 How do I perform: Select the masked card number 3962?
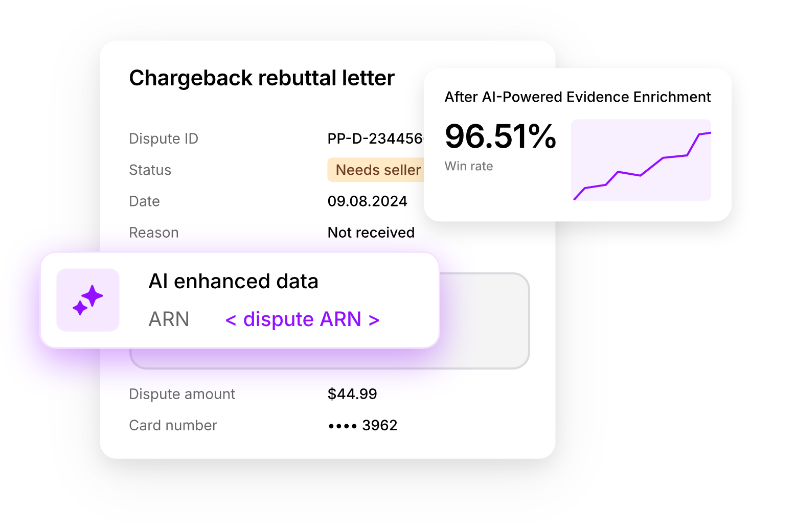pos(363,425)
